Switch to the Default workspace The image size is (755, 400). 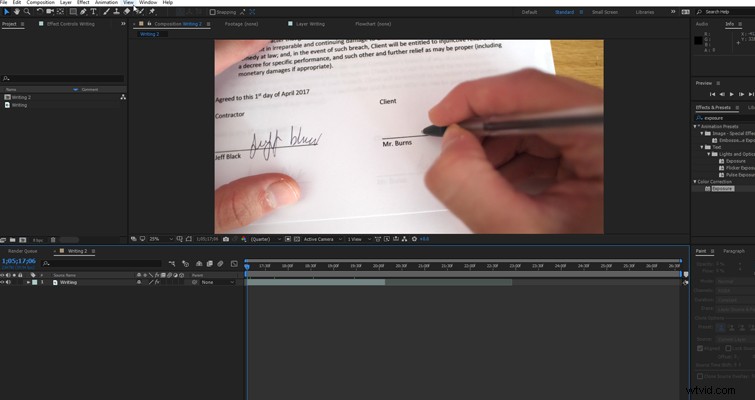click(x=529, y=12)
